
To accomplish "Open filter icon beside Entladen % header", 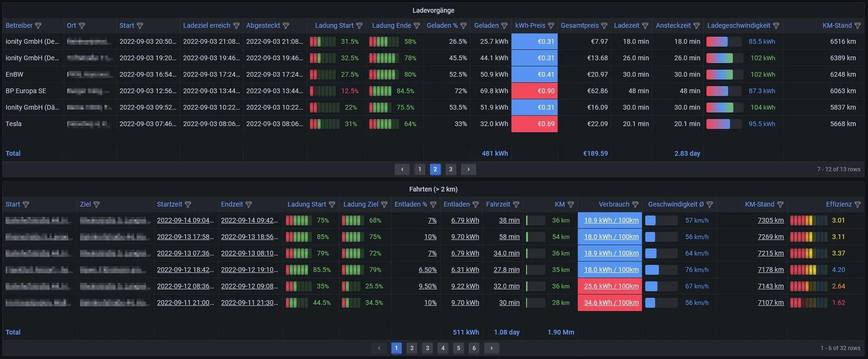I will coord(433,205).
